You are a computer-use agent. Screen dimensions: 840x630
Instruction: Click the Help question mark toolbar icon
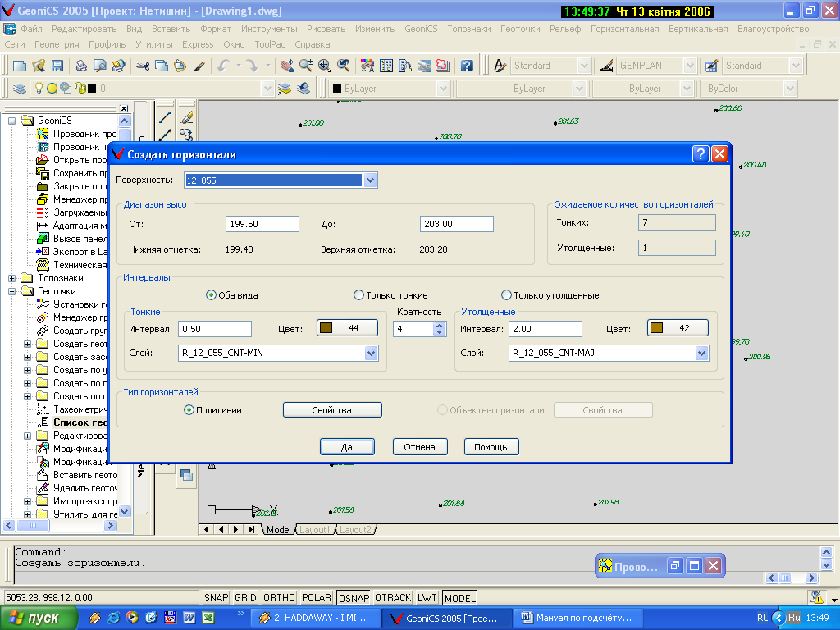pyautogui.click(x=466, y=66)
